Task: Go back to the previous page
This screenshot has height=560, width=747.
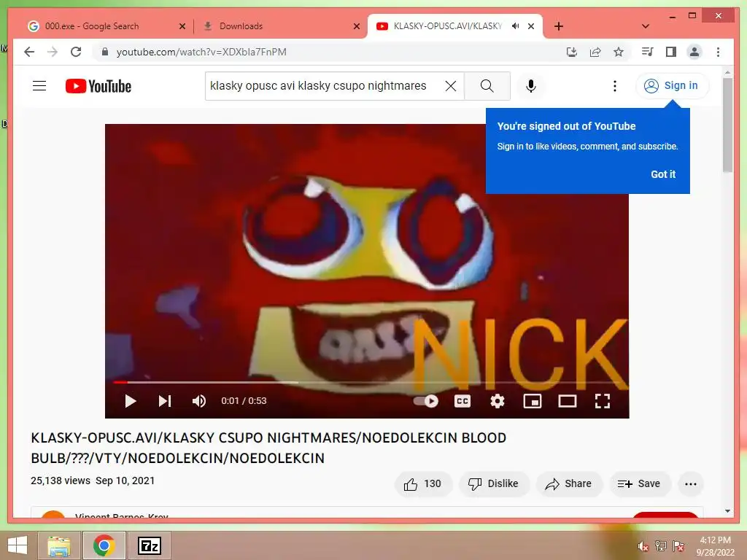Action: (x=29, y=52)
